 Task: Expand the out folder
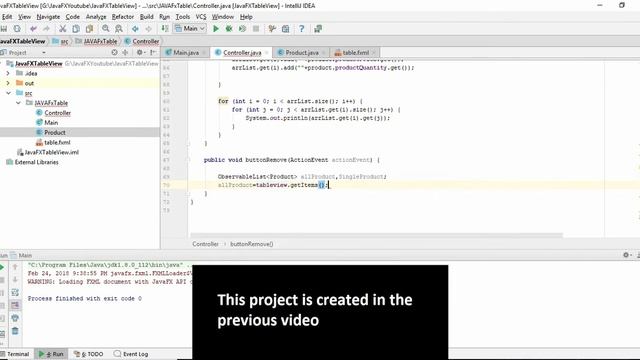tap(8, 83)
